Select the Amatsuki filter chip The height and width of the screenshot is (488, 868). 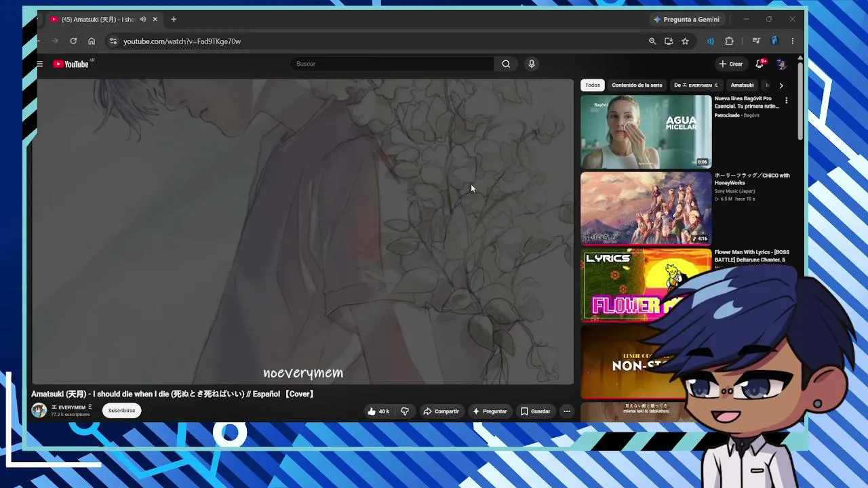pos(742,85)
